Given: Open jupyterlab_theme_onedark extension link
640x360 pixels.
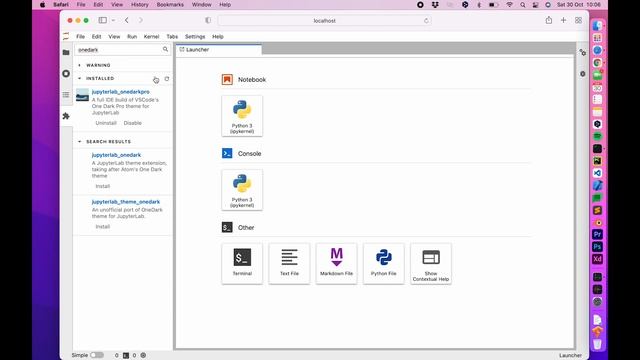Looking at the screenshot, I should 126,202.
